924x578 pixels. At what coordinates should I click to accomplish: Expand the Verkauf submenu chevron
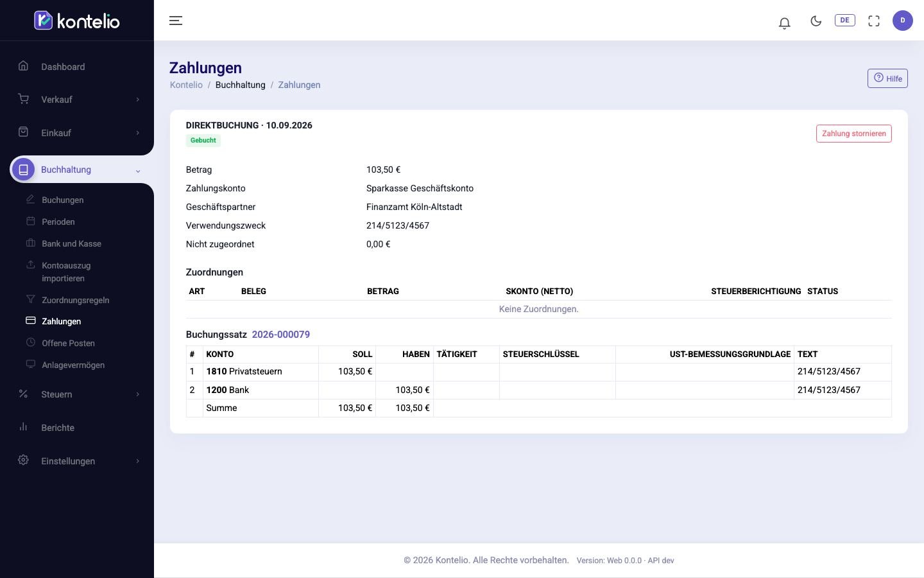[x=137, y=100]
